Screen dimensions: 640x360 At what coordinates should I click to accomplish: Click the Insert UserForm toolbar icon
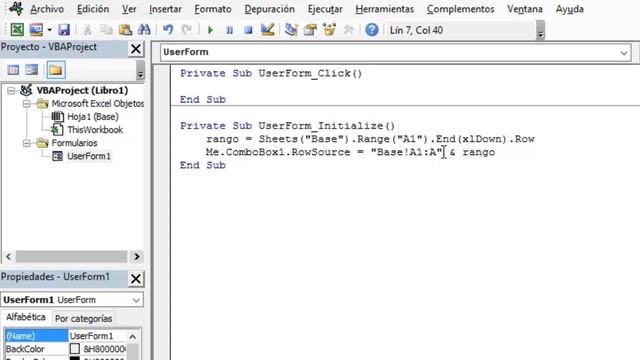pos(36,30)
